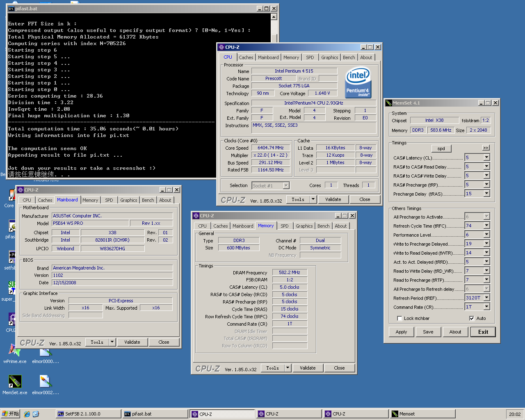
Task: Open Refresh Cycle Time (tRFC) dropdown
Action: tap(486, 226)
